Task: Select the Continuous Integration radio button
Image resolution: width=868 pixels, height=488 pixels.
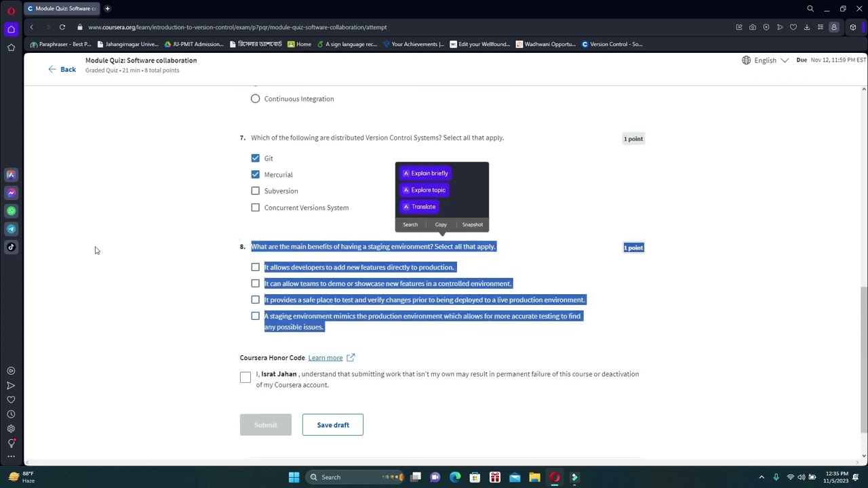Action: pyautogui.click(x=255, y=99)
